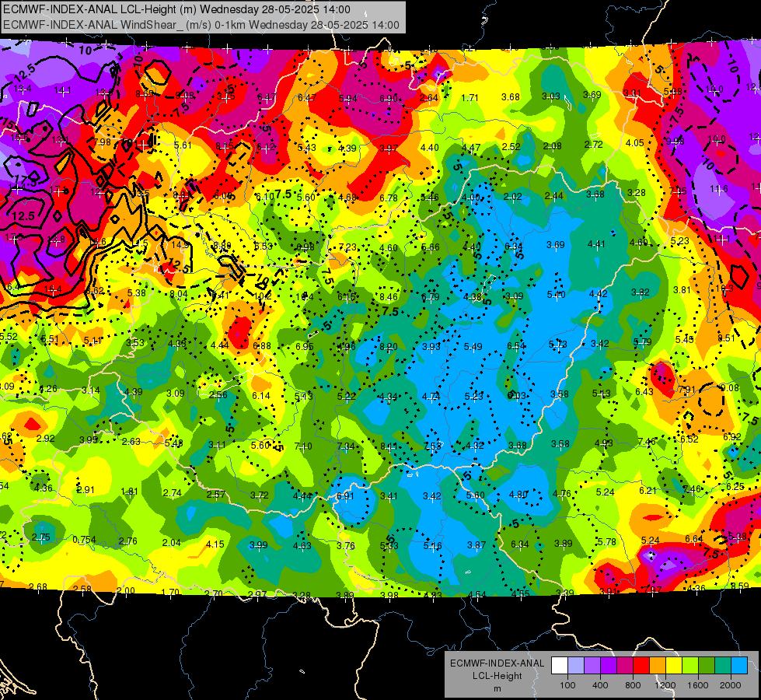Click the grid value 2.44
761x700 pixels.
(x=553, y=196)
